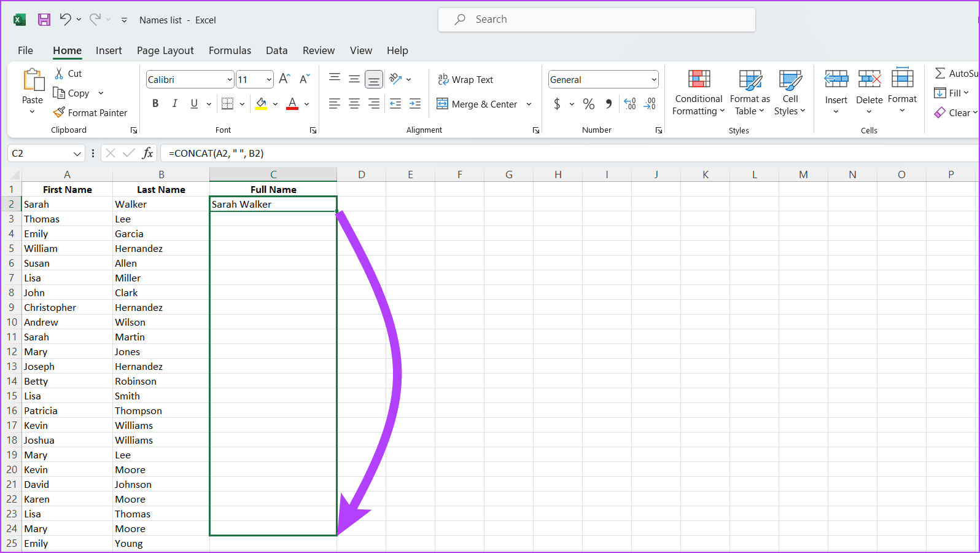This screenshot has height=553, width=980.
Task: Open Font dialog launcher icon
Action: pyautogui.click(x=313, y=130)
